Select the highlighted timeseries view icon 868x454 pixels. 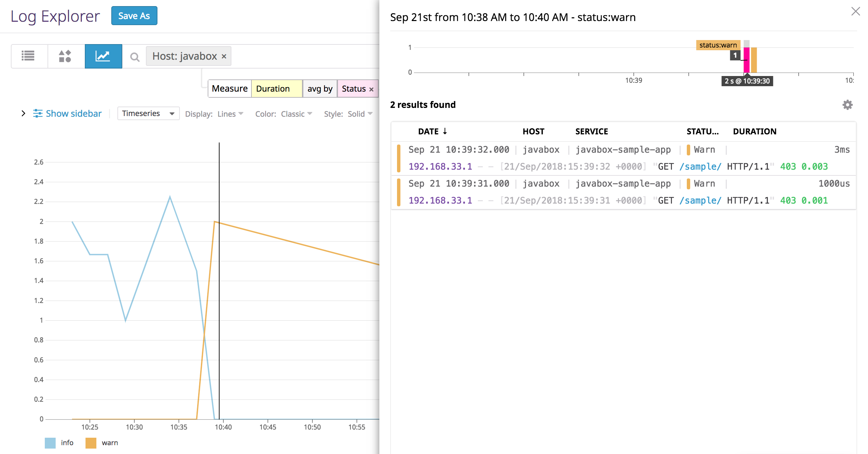(x=103, y=56)
